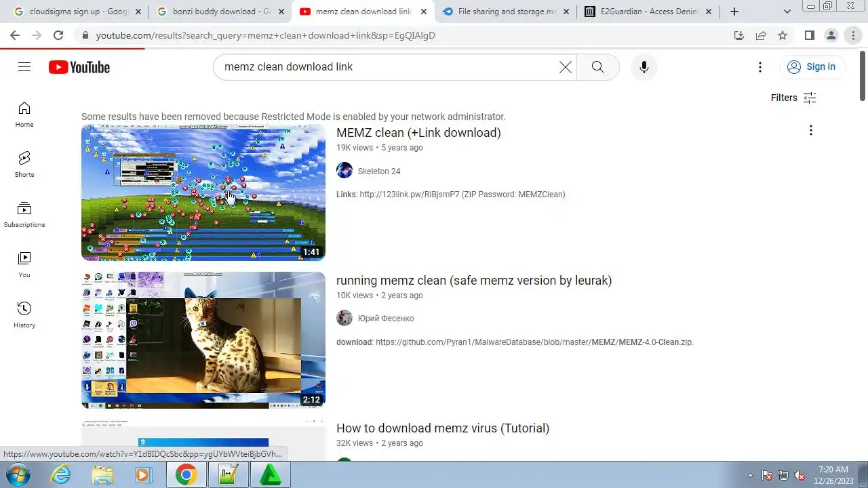Share this page icon
Screen dimensions: 868x488
[761, 35]
